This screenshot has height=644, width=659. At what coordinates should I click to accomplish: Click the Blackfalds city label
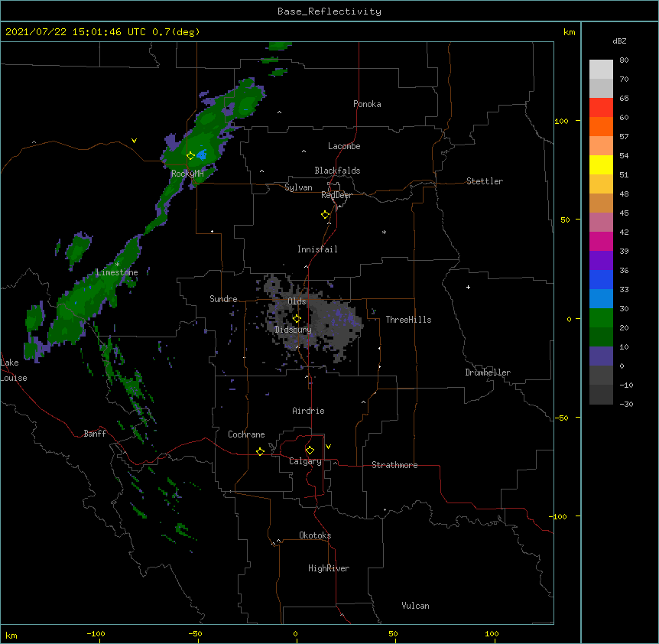(x=337, y=171)
